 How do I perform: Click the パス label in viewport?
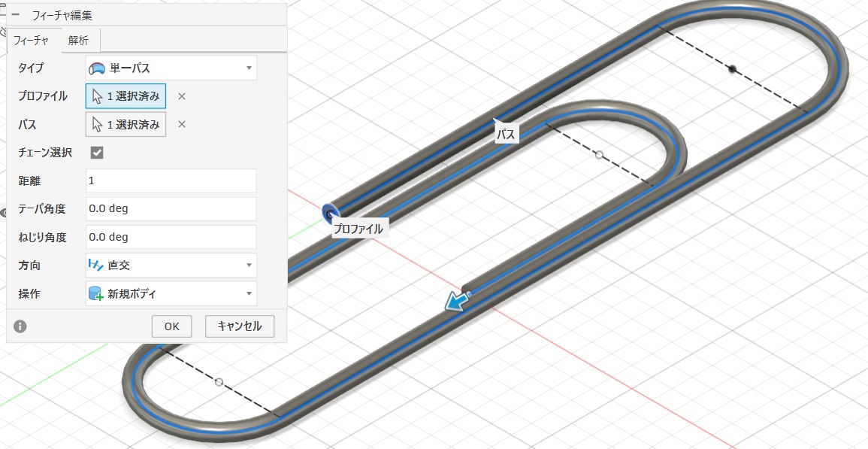506,134
